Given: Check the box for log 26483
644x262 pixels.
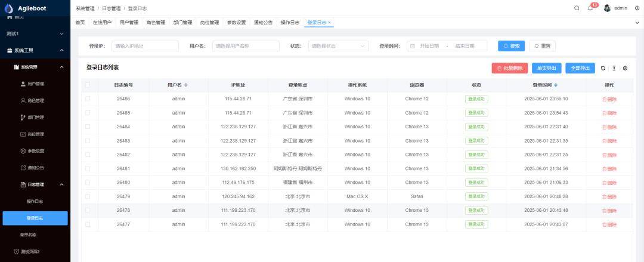Looking at the screenshot, I should click(x=88, y=141).
